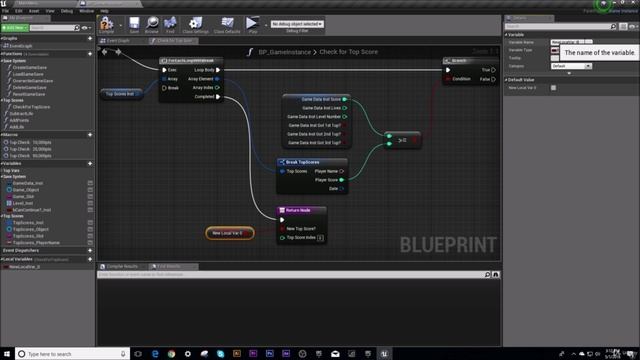Screen dimensions: 640x360
Task: Check New Local Var 0 default value checkbox
Action: tap(553, 88)
